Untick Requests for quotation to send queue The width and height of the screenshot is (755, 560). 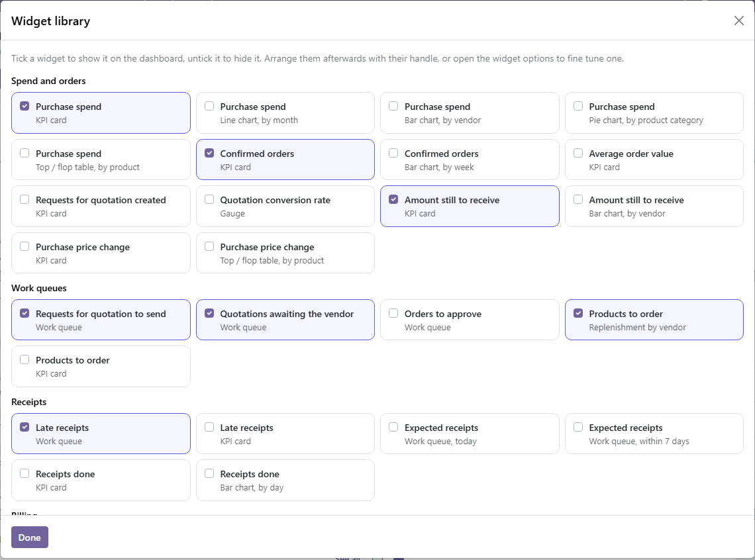(x=25, y=313)
